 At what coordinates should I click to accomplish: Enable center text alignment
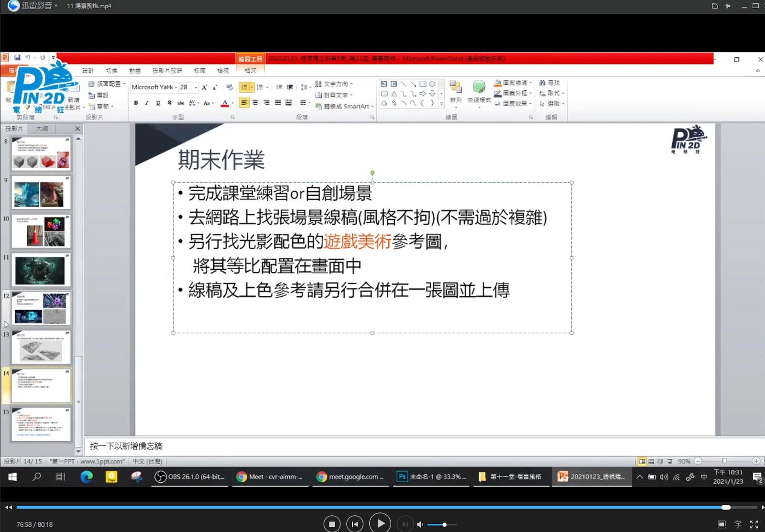click(256, 102)
